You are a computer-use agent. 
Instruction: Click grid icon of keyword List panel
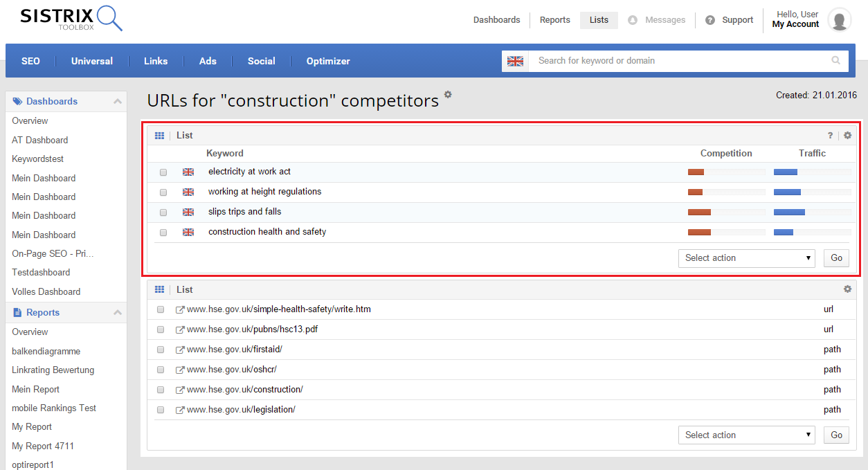pos(159,136)
